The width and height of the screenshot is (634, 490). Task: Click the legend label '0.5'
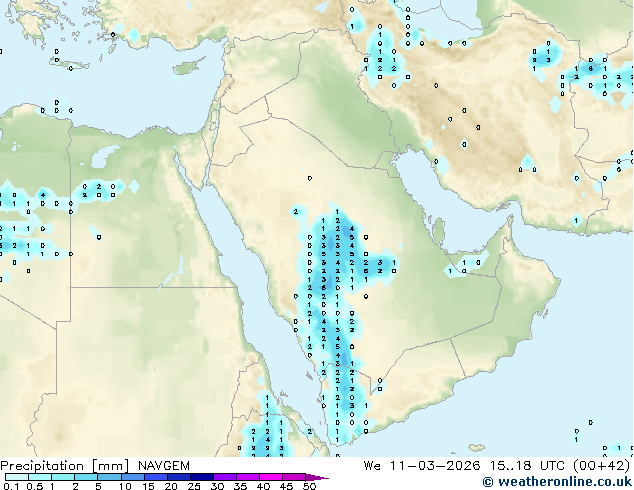34,486
